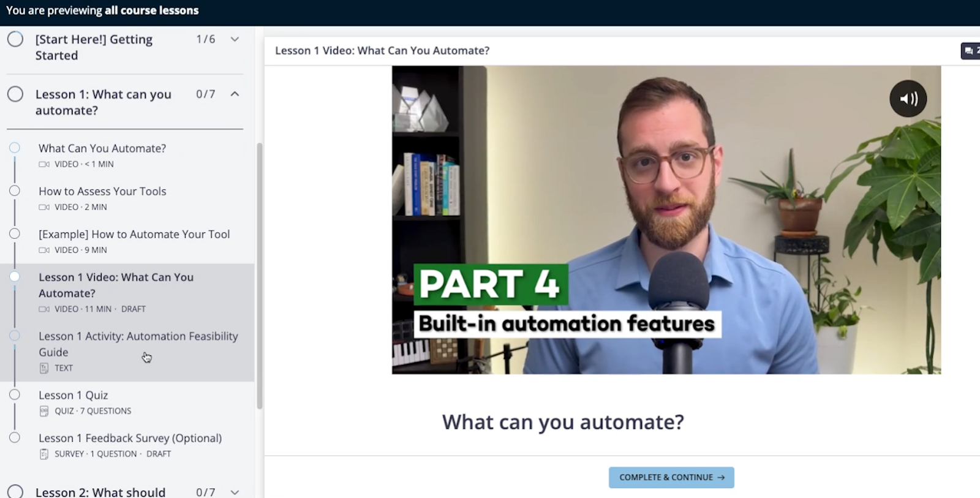980x498 pixels.
Task: Mark Lesson 1 Quiz circle
Action: 15,394
